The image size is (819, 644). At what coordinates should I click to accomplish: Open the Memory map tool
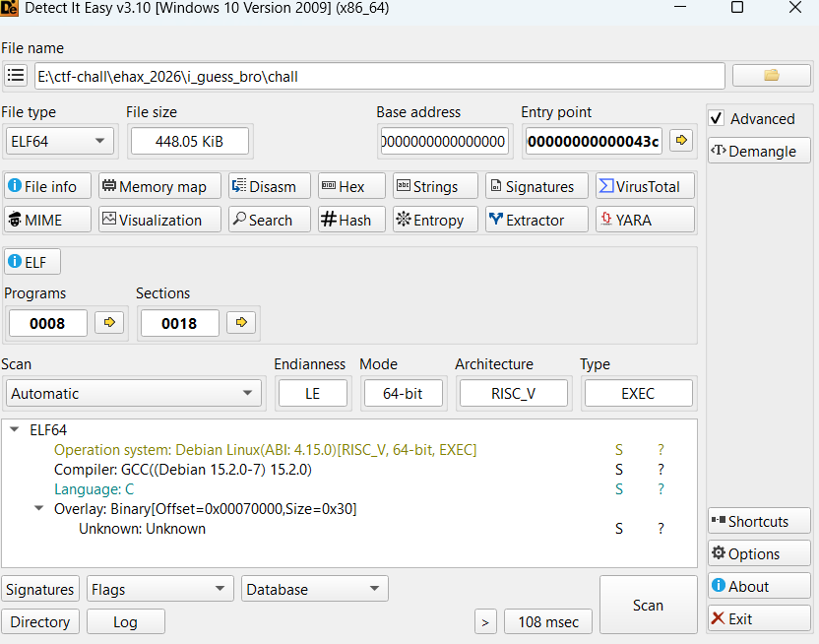click(156, 186)
